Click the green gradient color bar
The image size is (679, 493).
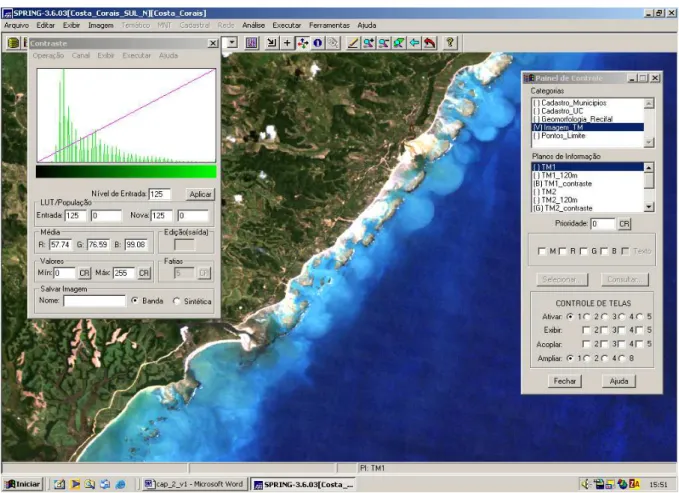(126, 172)
